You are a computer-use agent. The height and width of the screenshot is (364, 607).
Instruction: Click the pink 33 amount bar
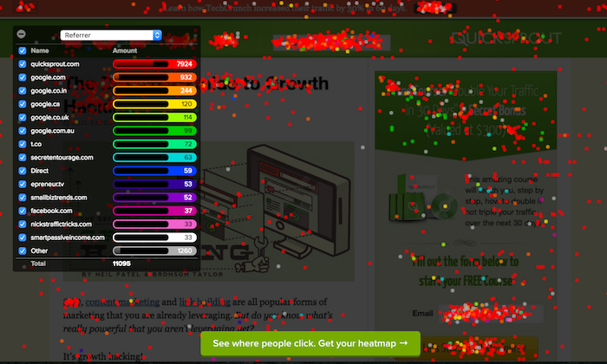point(154,224)
